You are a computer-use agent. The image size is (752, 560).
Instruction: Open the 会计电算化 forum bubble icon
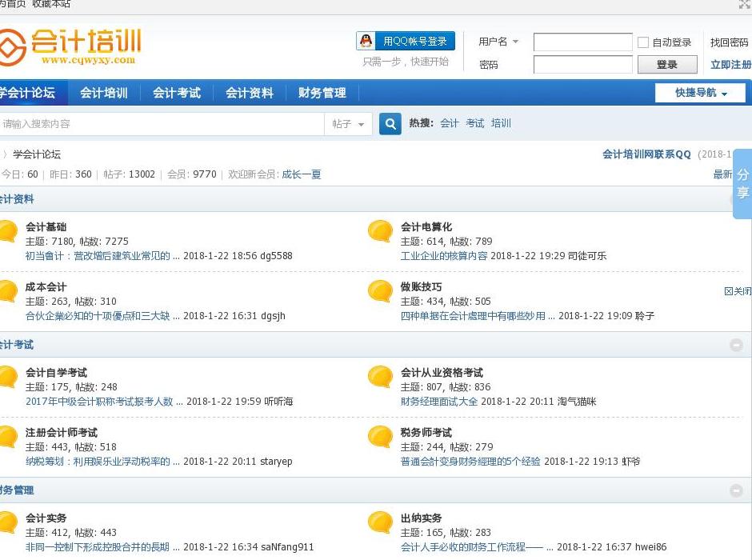380,231
